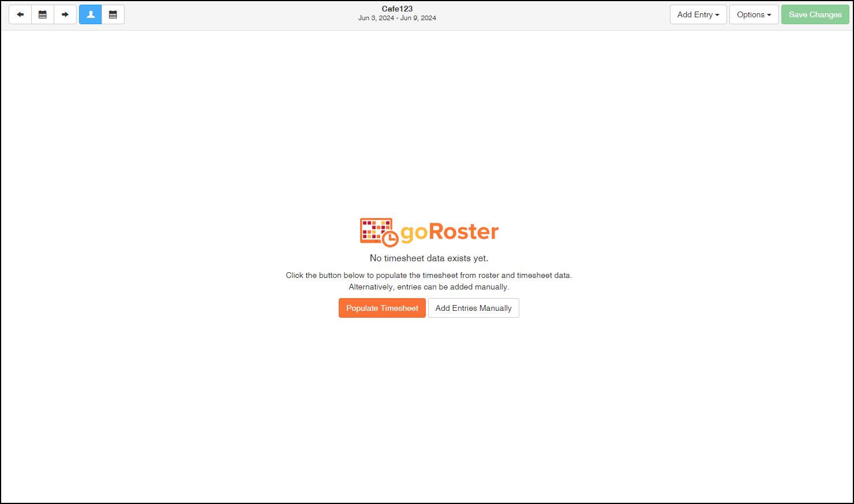Switch to calendar view beside person icon
Screen dimensions: 854x504
point(113,14)
